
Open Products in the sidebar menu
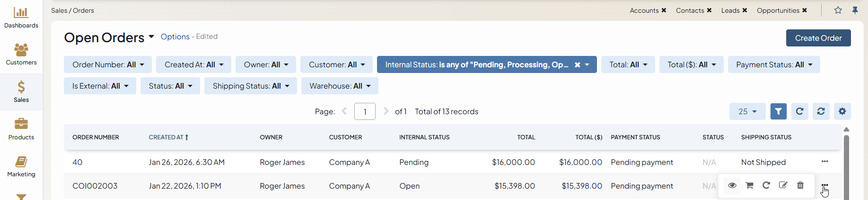coord(21,129)
